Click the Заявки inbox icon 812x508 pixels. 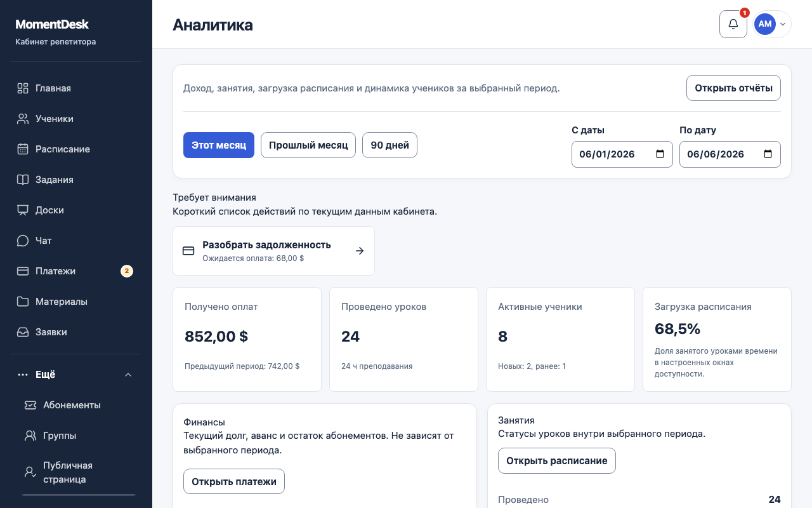click(x=23, y=332)
